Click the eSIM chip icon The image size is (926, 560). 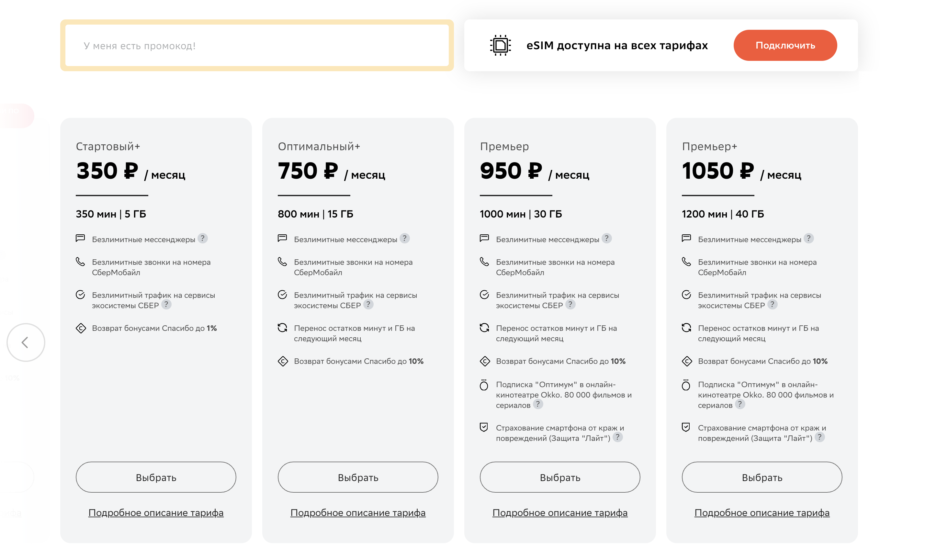500,45
